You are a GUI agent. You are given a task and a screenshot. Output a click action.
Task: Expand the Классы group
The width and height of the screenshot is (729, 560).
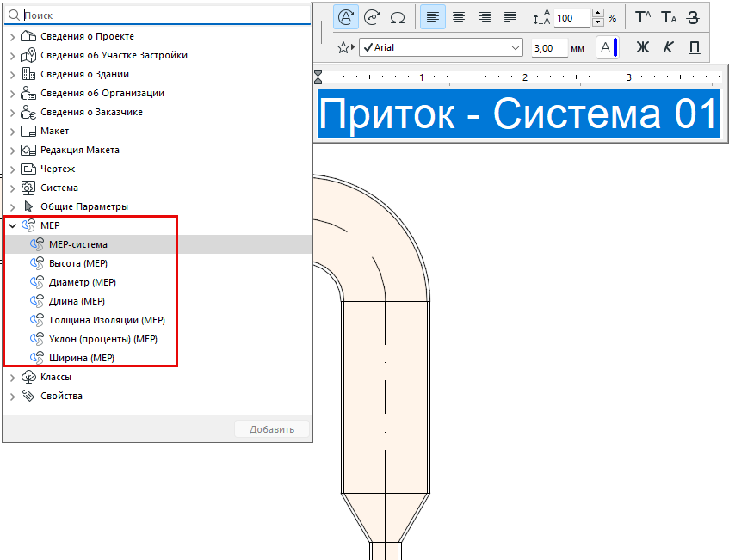[13, 378]
